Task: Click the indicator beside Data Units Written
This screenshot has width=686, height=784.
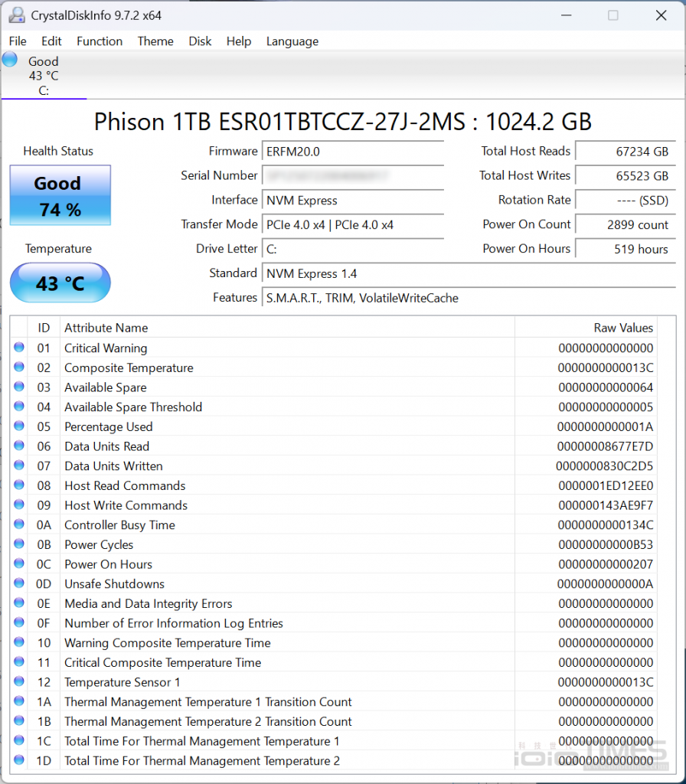Action: (18, 465)
